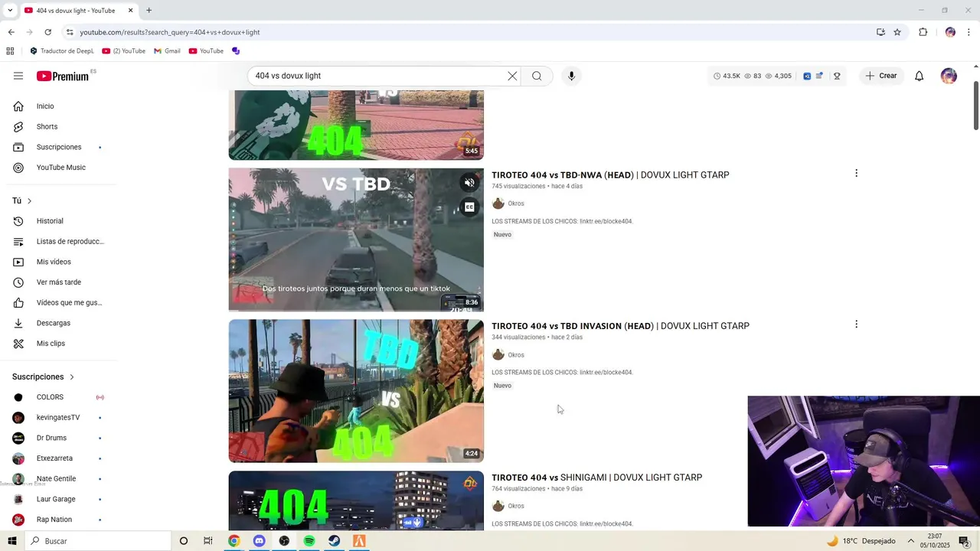
Task: Play the 5:45 video thumbnail
Action: (356, 125)
